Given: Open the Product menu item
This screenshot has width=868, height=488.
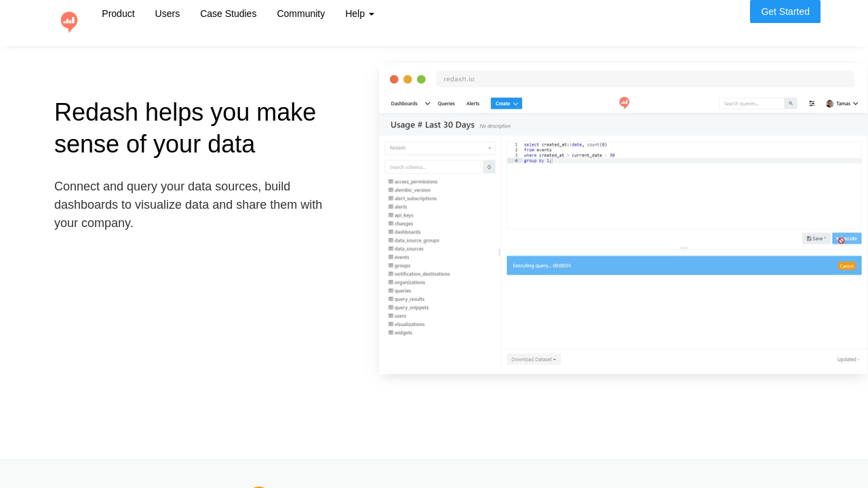Looking at the screenshot, I should click(x=118, y=14).
